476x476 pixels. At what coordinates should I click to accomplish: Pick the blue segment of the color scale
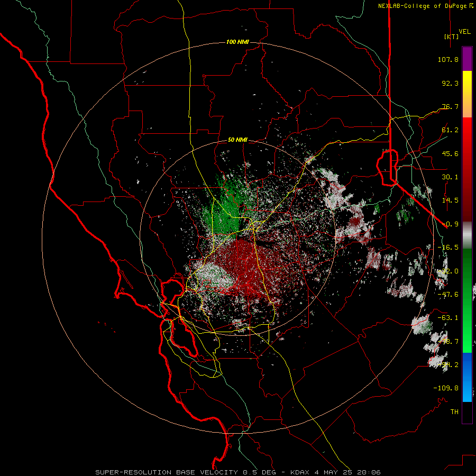[x=467, y=364]
